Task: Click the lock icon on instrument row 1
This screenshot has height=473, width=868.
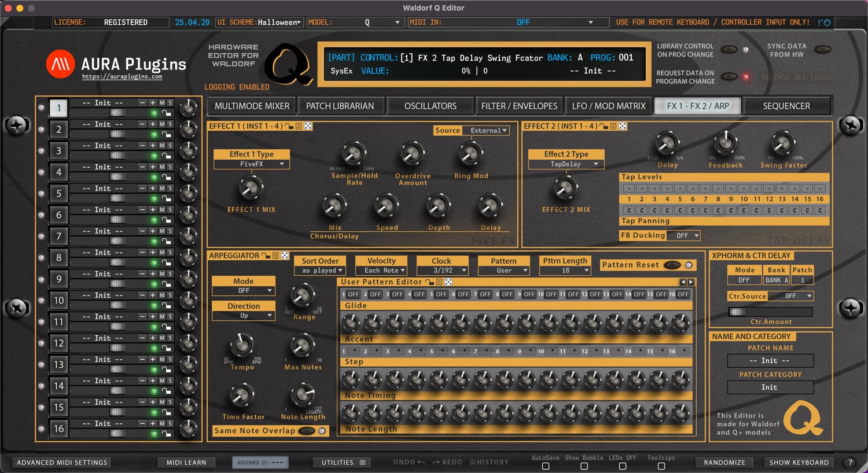Action: point(166,113)
